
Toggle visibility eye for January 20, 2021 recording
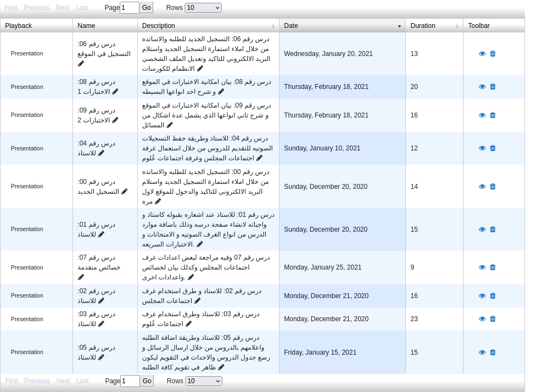coord(482,54)
